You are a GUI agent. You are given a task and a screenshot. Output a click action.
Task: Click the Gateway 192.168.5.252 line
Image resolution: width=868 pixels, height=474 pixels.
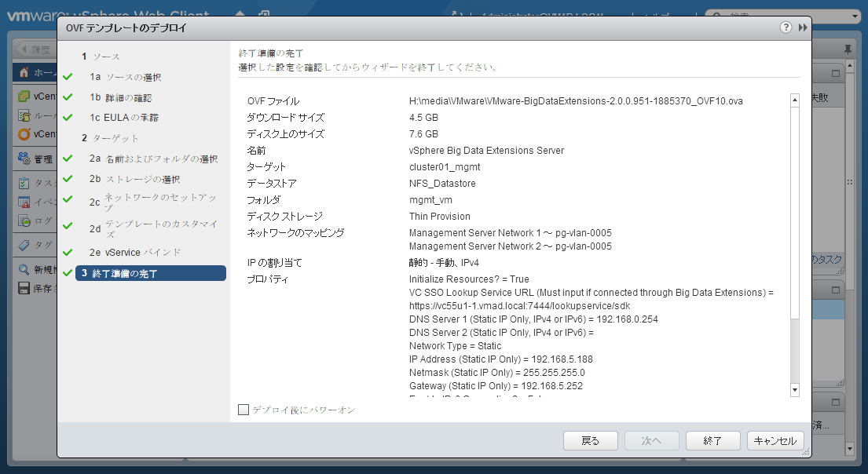coord(496,385)
